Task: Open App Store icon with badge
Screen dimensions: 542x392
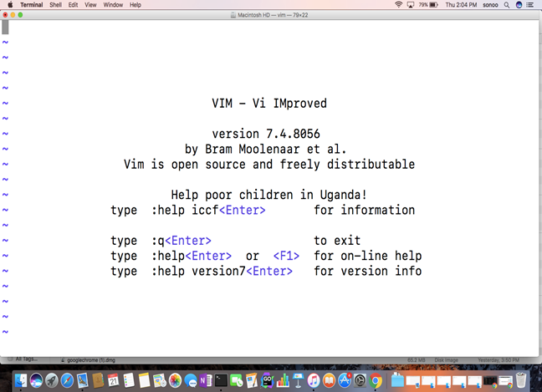Action: [345, 380]
